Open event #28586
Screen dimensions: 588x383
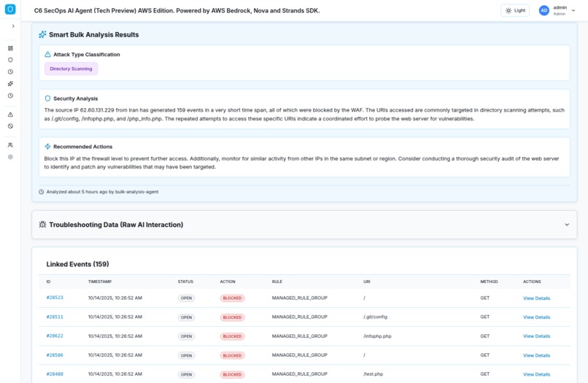coord(55,355)
